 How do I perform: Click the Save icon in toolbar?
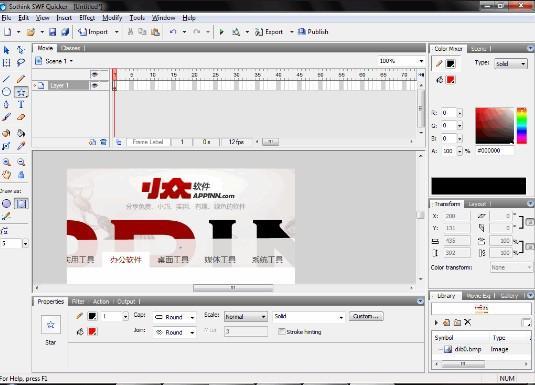(x=53, y=32)
